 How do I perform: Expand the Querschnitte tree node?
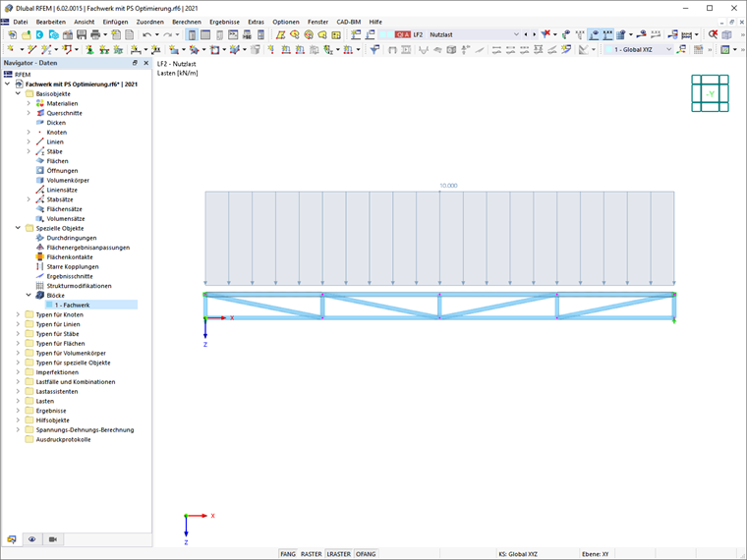29,113
